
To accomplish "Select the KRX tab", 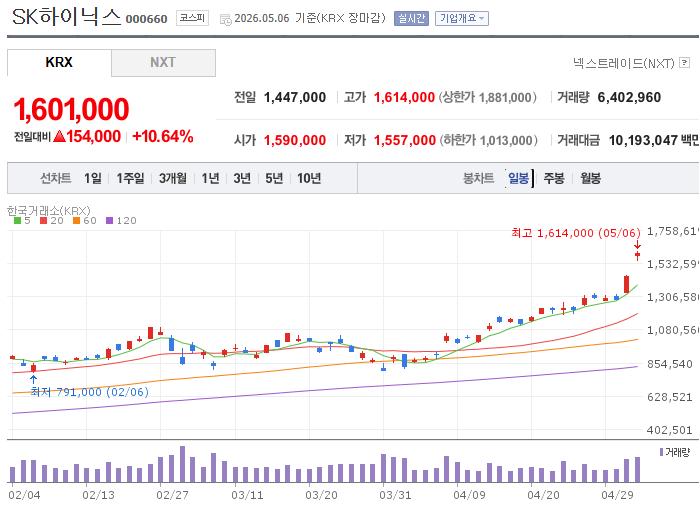I will [x=59, y=62].
